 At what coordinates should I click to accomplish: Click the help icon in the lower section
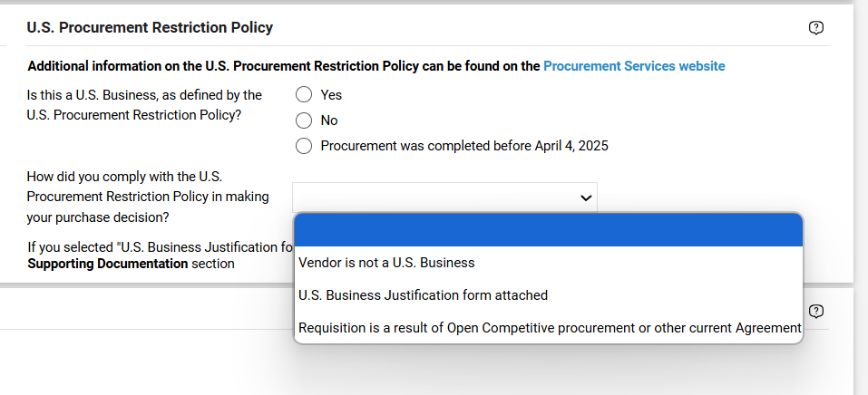coord(815,312)
